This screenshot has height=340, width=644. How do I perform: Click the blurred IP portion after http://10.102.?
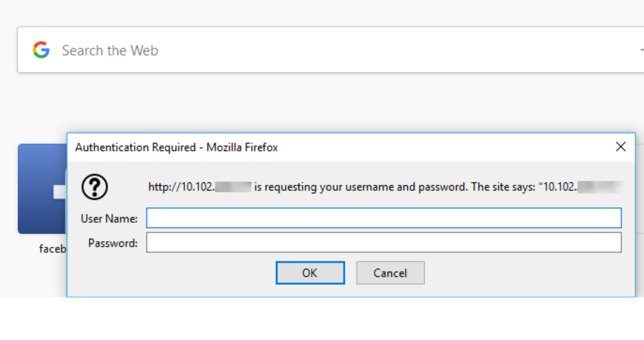click(233, 187)
